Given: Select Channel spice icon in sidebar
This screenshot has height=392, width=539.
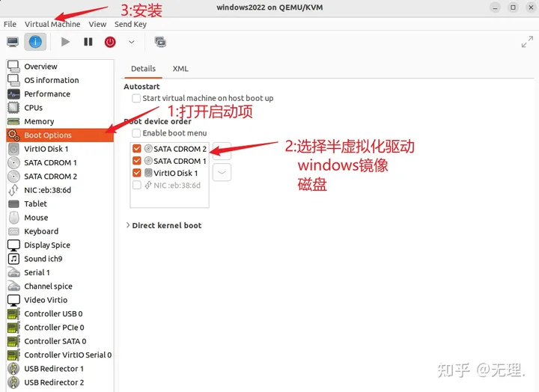Looking at the screenshot, I should click(x=13, y=287).
